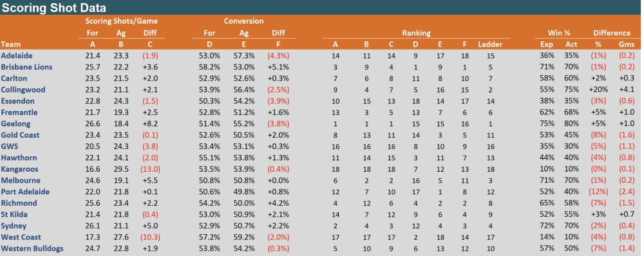644x256 pixels.
Task: Click Port Adelaide's (2.4) games difference
Action: (627, 192)
